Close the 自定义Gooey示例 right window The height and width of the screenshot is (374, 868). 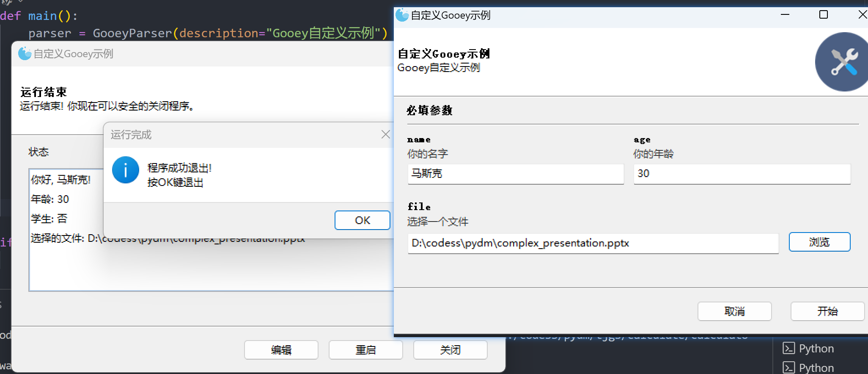click(862, 15)
